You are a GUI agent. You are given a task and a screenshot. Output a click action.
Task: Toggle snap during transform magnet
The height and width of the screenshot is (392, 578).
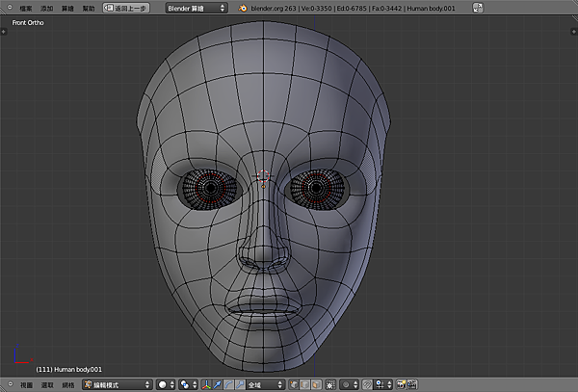point(367,383)
